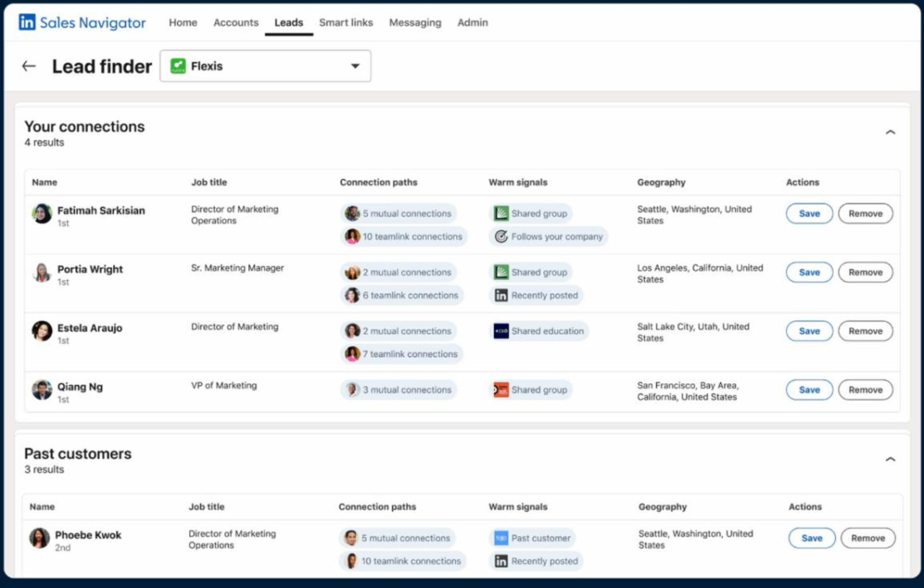Save Qiang Ng as a lead
Image resolution: width=924 pixels, height=588 pixels.
[x=809, y=389]
